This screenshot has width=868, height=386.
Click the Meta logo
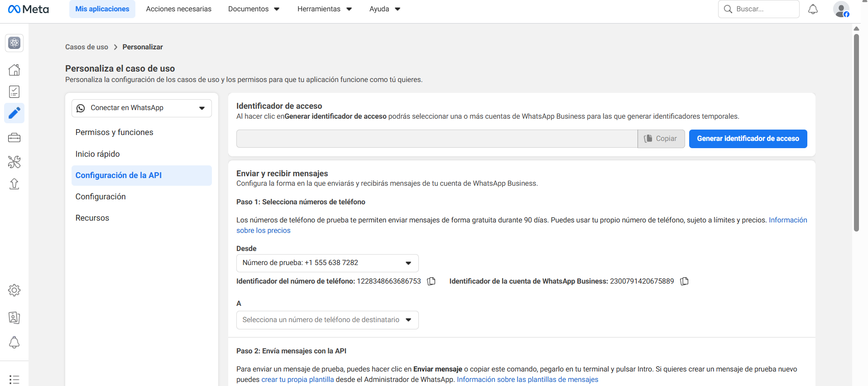click(x=29, y=9)
